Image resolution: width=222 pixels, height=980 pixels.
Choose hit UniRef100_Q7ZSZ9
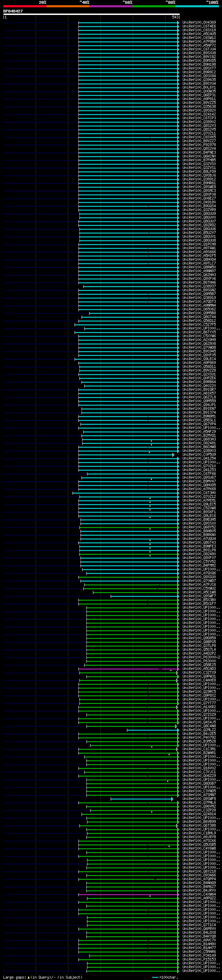click(199, 715)
